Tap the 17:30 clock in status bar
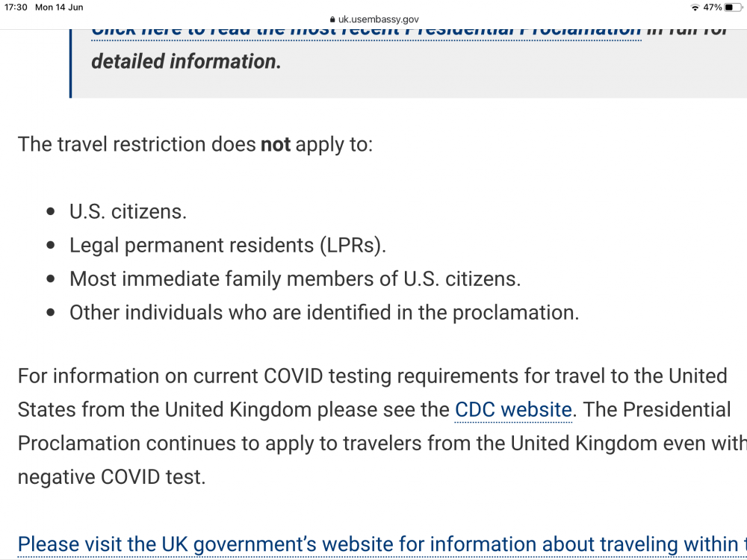The width and height of the screenshot is (747, 560). pyautogui.click(x=16, y=7)
